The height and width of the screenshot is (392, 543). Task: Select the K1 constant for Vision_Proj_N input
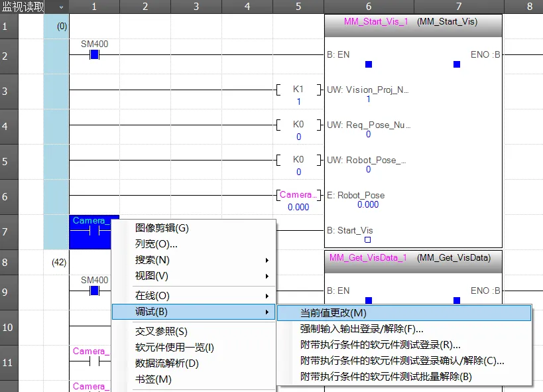(x=298, y=90)
